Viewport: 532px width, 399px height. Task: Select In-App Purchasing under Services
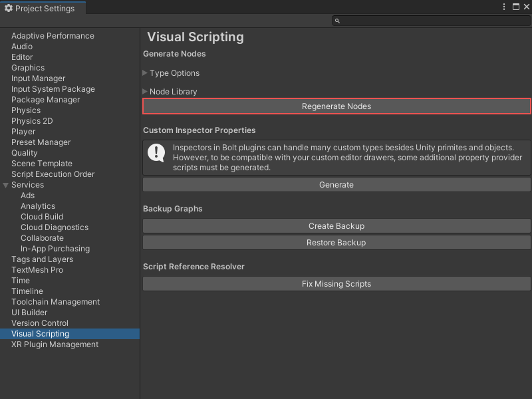[x=55, y=249]
